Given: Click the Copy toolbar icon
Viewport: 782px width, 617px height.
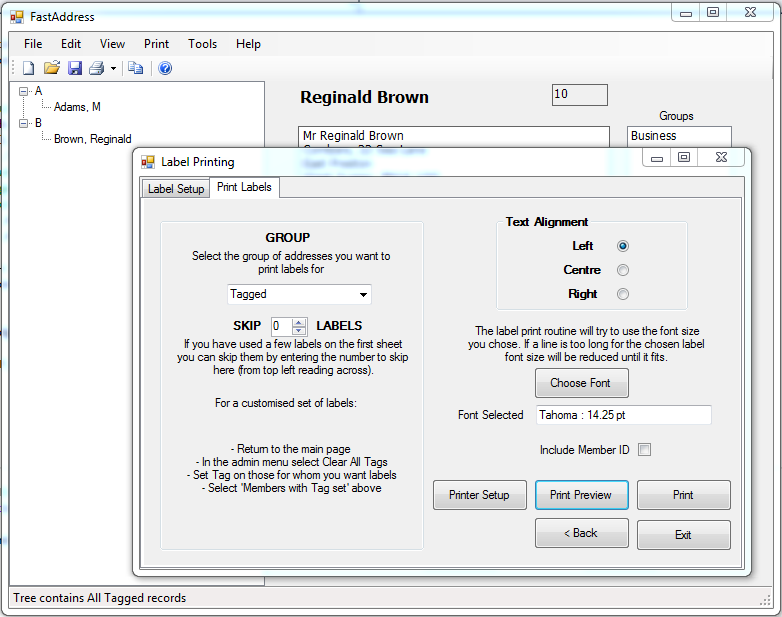Looking at the screenshot, I should tap(135, 68).
